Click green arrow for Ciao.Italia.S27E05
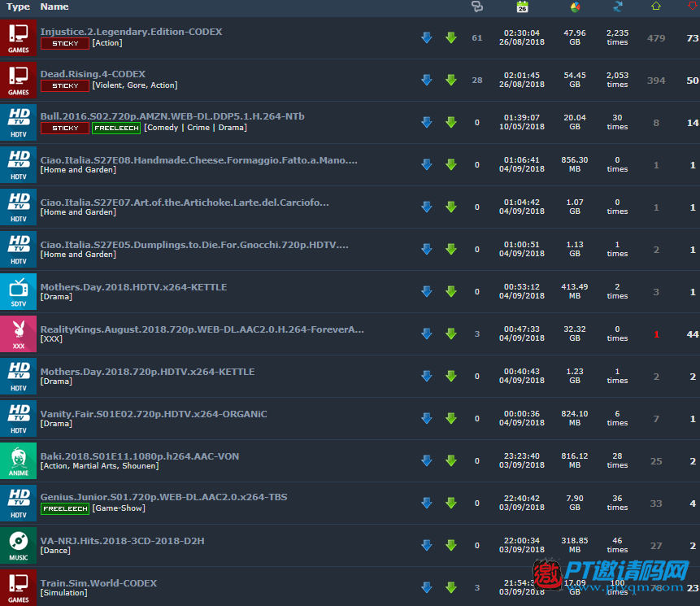This screenshot has height=606, width=700. 451,249
